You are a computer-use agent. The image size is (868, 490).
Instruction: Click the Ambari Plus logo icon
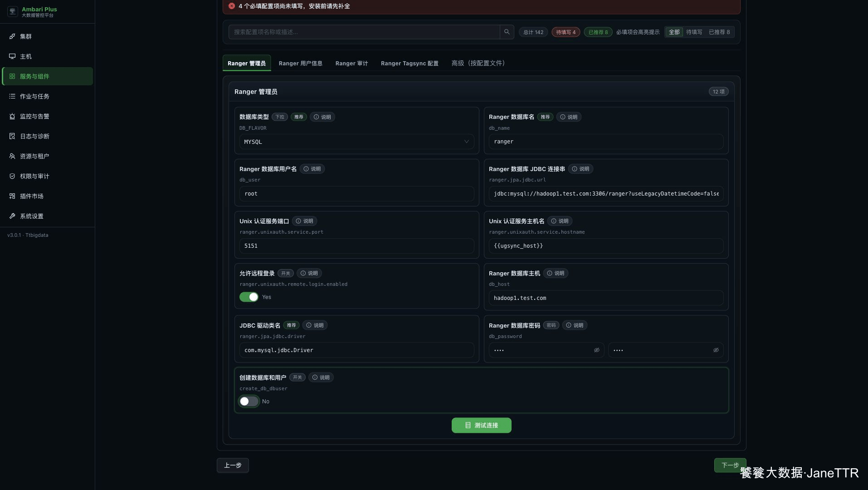[x=13, y=12]
